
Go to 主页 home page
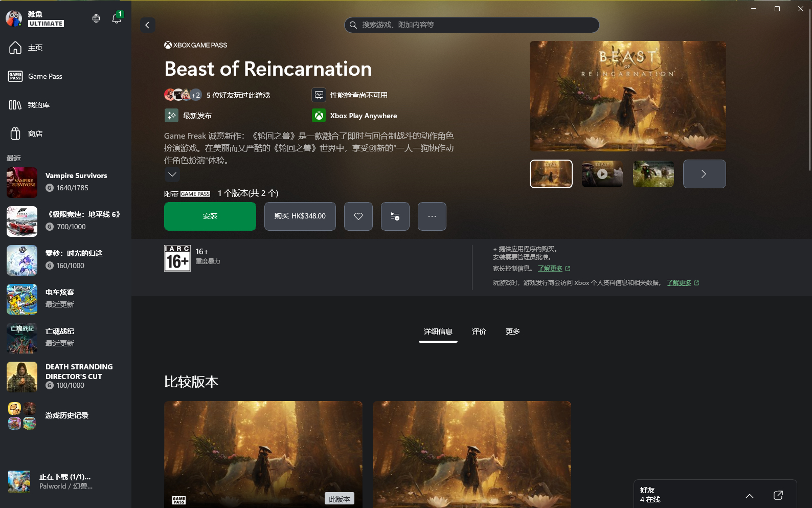coord(65,48)
